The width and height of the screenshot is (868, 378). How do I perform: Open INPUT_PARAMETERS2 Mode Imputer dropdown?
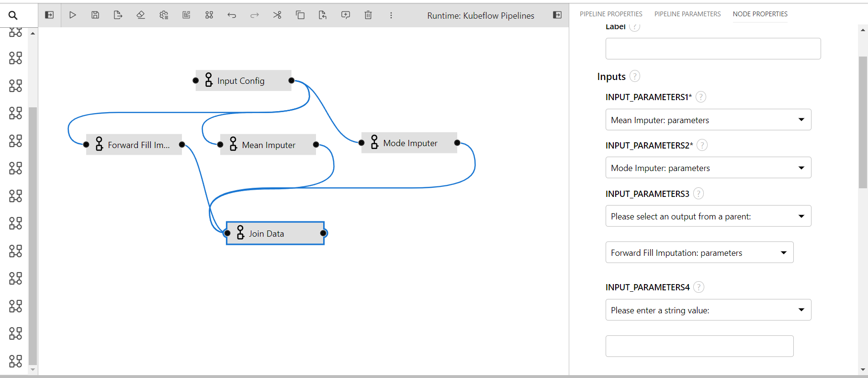point(708,168)
